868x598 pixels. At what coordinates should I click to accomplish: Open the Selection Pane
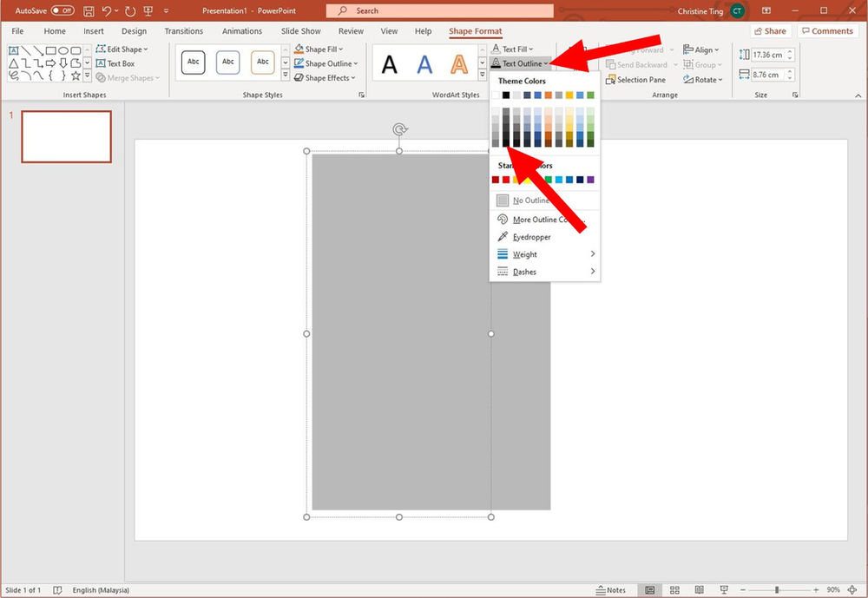point(635,79)
